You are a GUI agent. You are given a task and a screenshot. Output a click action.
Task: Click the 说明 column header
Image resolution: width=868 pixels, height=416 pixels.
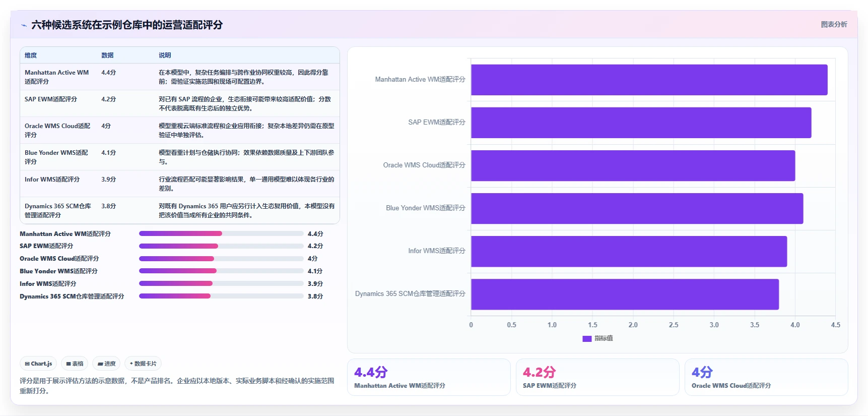(165, 55)
